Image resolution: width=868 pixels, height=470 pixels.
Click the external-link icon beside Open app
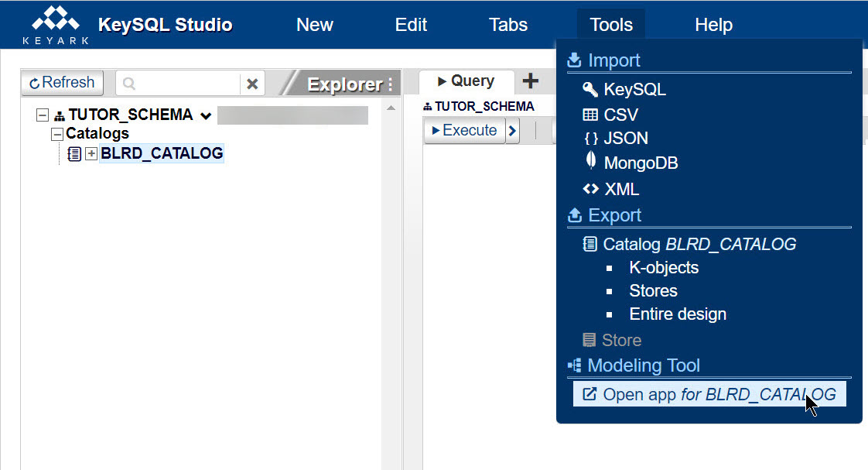pos(589,394)
